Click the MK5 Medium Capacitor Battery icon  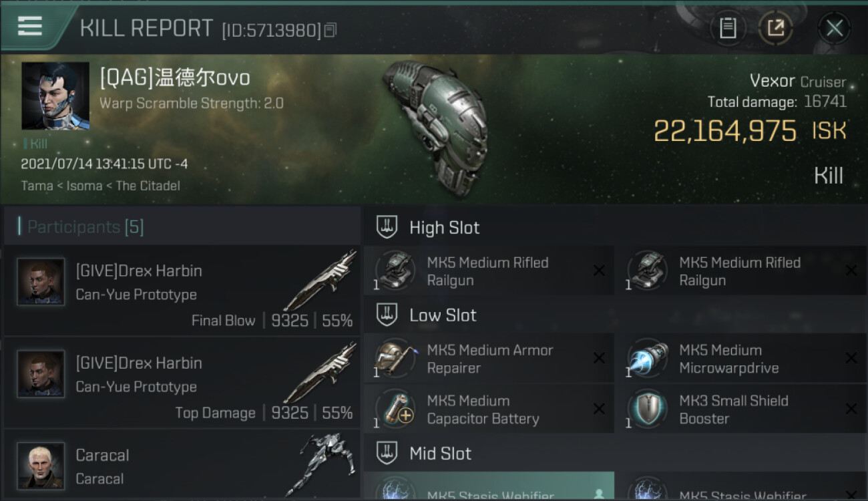(x=395, y=409)
